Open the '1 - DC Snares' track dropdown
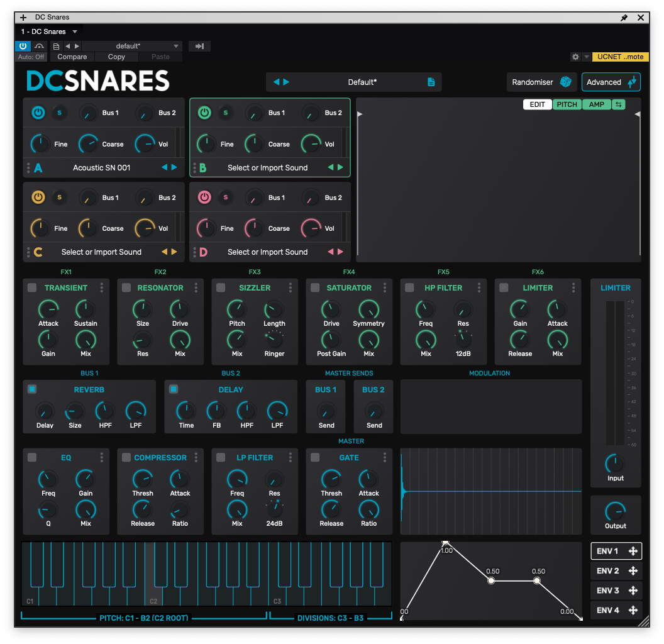 pyautogui.click(x=49, y=31)
